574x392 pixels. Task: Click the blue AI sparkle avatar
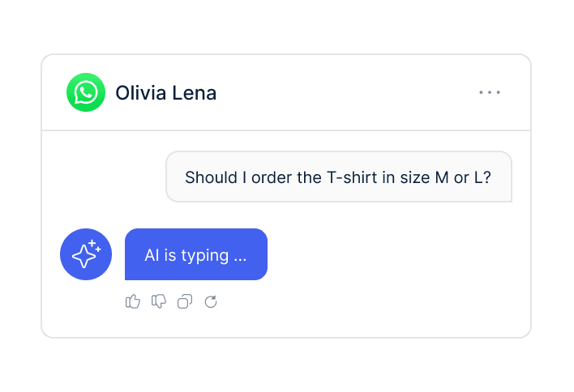[x=86, y=254]
